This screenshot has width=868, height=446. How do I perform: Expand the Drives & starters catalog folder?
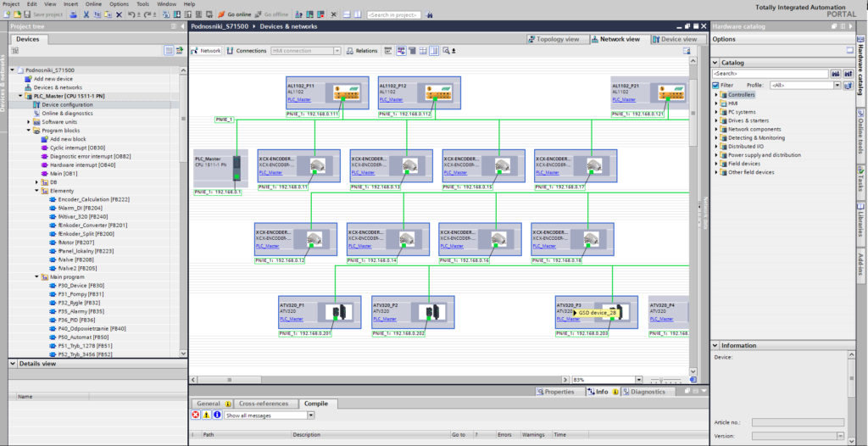coord(716,120)
